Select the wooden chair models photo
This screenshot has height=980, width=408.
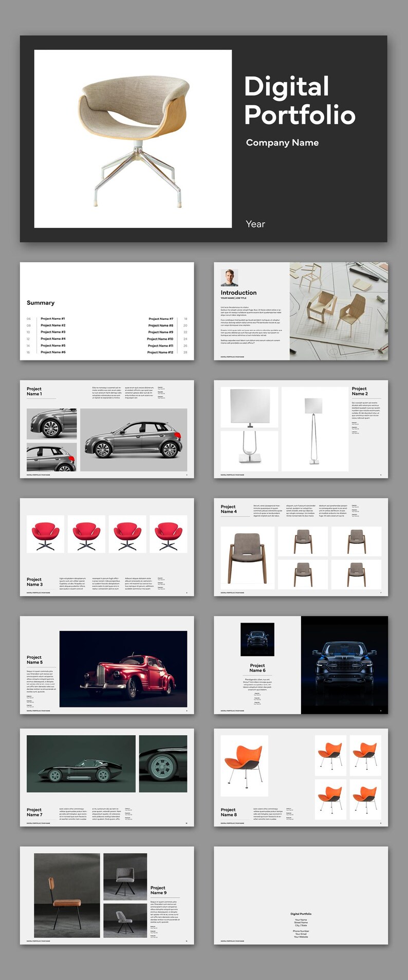point(339,311)
